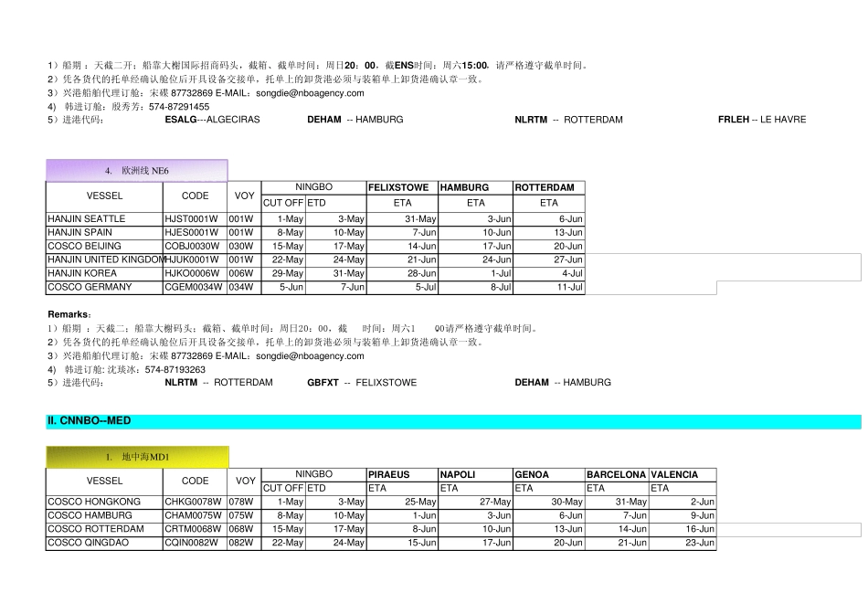Screen dimensions: 868x614
Task: Click the Remarks: label
Action: [69, 314]
